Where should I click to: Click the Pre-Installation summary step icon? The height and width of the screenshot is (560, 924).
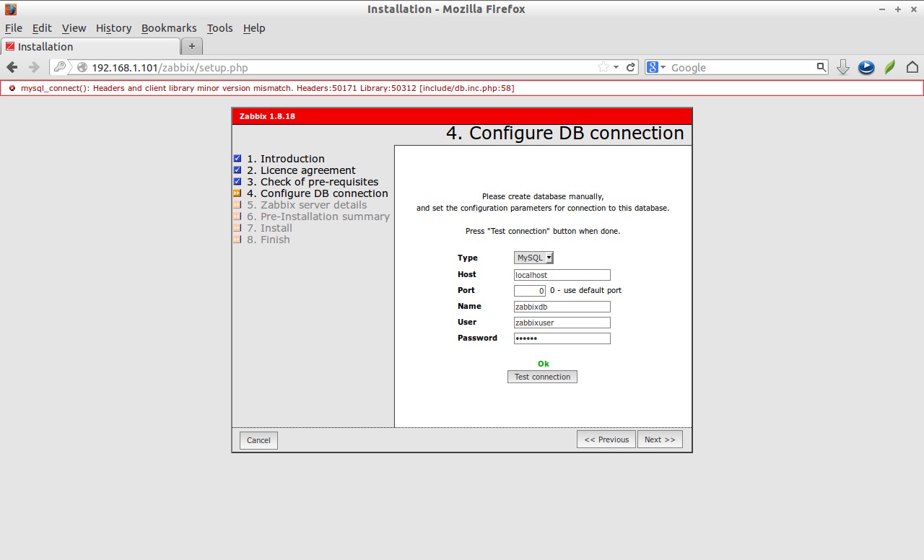click(x=237, y=216)
